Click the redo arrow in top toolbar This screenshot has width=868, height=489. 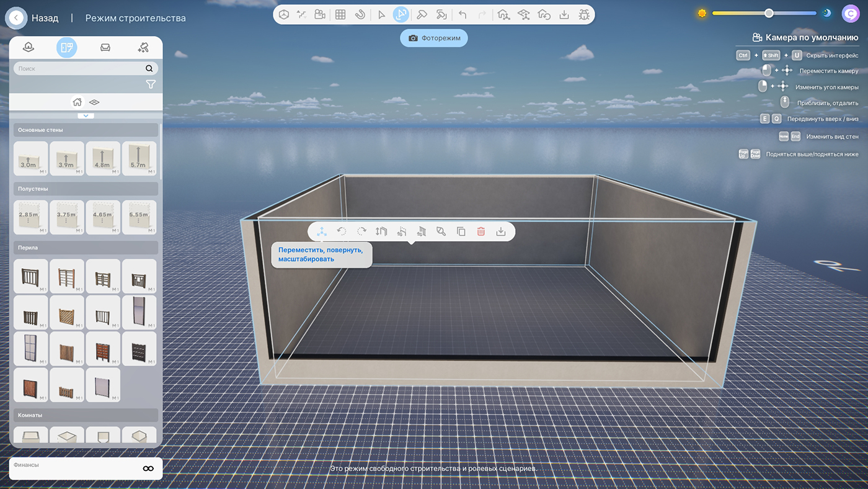click(481, 14)
